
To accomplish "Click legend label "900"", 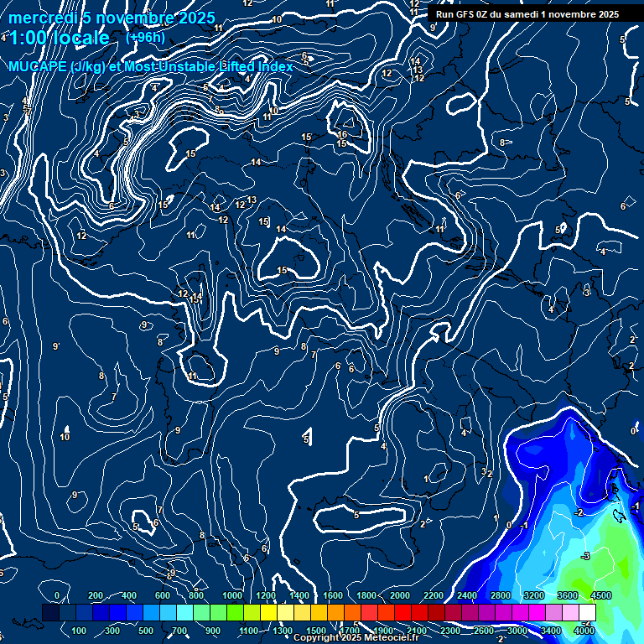I will click(x=213, y=631).
